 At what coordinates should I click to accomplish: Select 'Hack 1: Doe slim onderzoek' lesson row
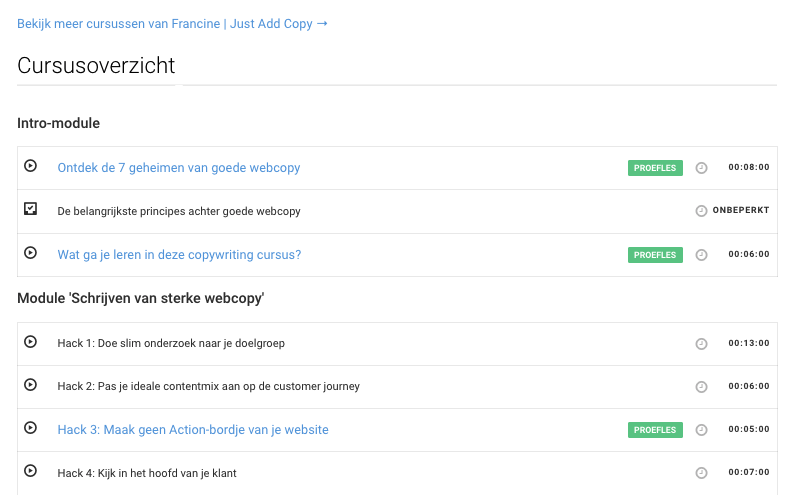tap(397, 344)
